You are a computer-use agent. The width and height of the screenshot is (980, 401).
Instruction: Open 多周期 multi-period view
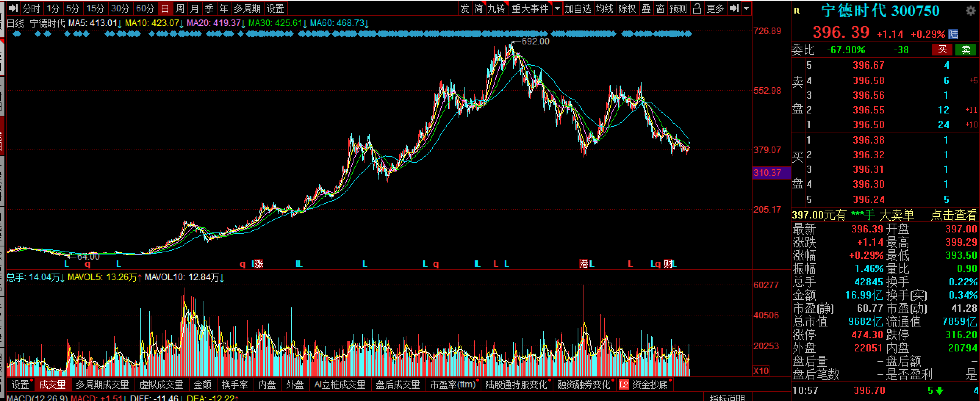(247, 8)
